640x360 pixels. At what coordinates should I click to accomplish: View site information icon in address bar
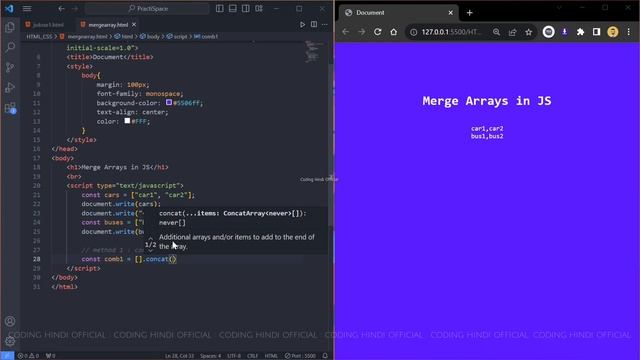[413, 32]
